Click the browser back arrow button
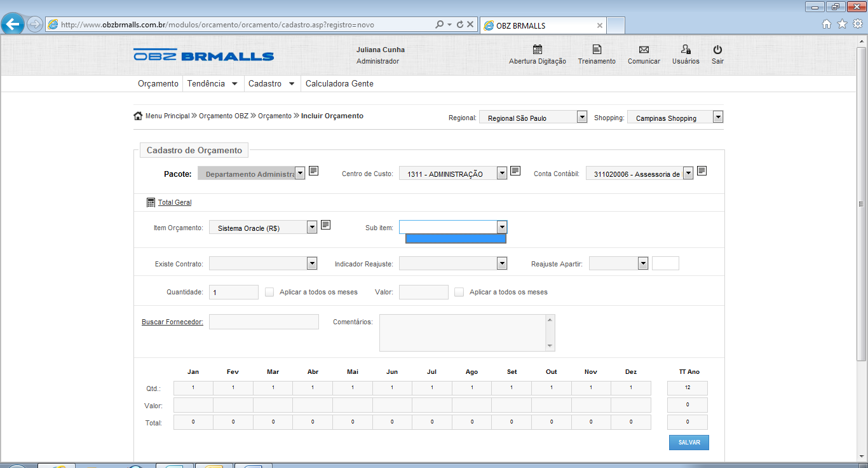Screen dimensions: 868x468 (13, 24)
